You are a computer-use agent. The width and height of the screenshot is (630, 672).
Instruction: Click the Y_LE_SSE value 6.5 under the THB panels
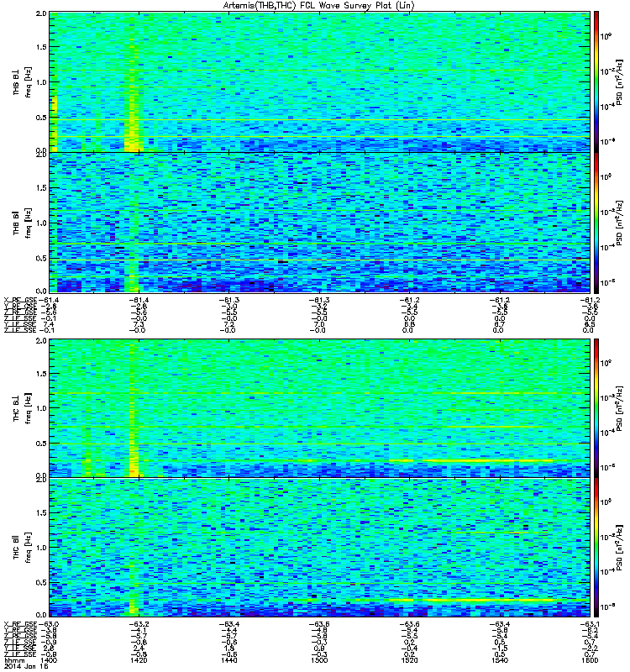click(590, 324)
